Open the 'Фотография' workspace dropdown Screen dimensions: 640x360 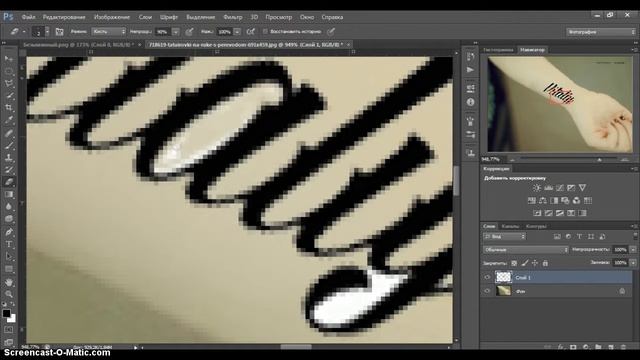coord(600,32)
